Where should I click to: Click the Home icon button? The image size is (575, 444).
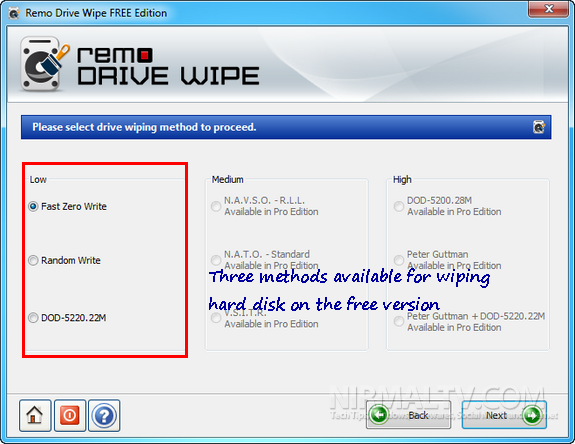coord(35,415)
